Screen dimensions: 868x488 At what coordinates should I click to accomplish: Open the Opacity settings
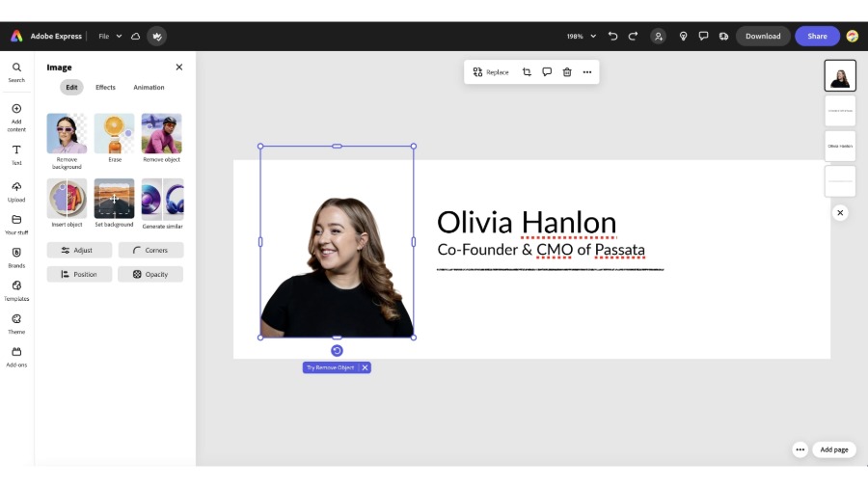[150, 275]
